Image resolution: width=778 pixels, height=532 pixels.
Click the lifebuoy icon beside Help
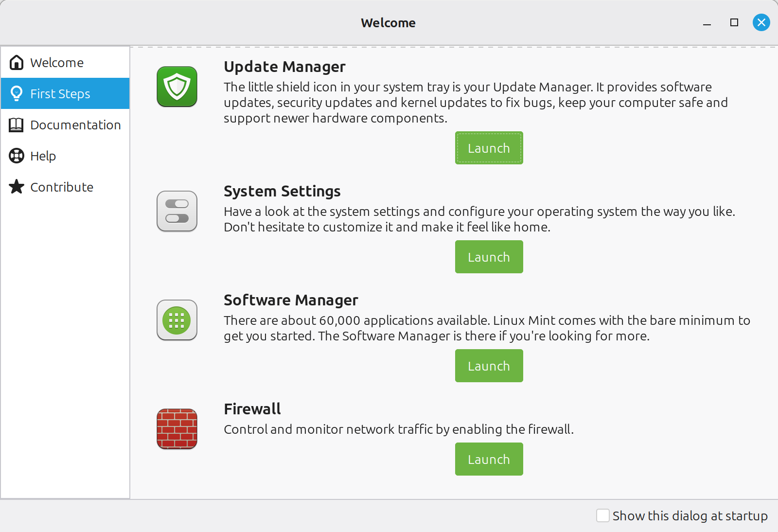pos(17,156)
